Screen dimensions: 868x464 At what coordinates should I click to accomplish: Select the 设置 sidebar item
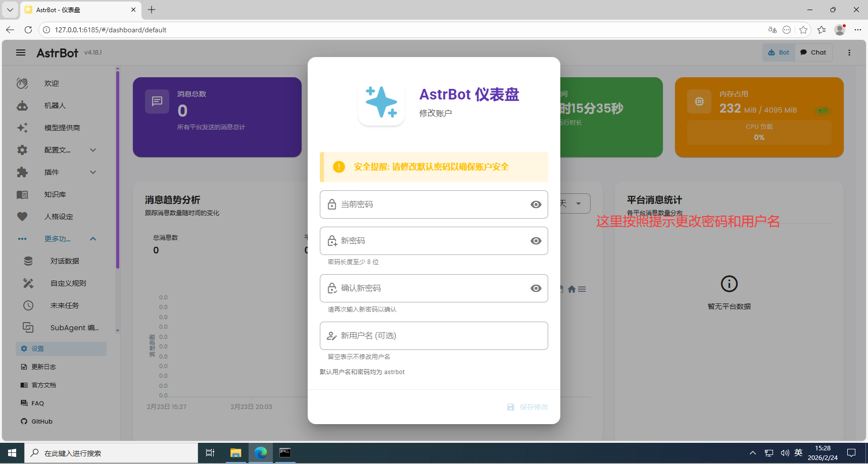point(61,349)
